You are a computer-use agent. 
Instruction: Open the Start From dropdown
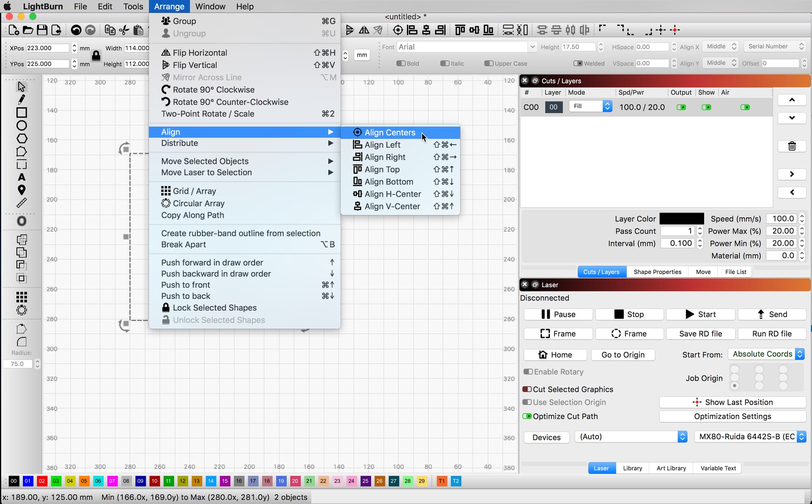(x=766, y=354)
